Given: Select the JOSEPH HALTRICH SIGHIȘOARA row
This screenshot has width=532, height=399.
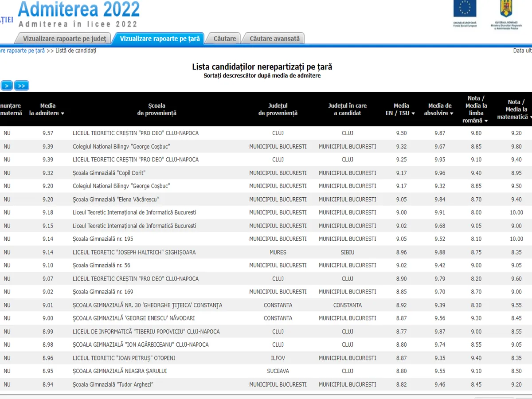Looking at the screenshot, I should click(134, 252).
